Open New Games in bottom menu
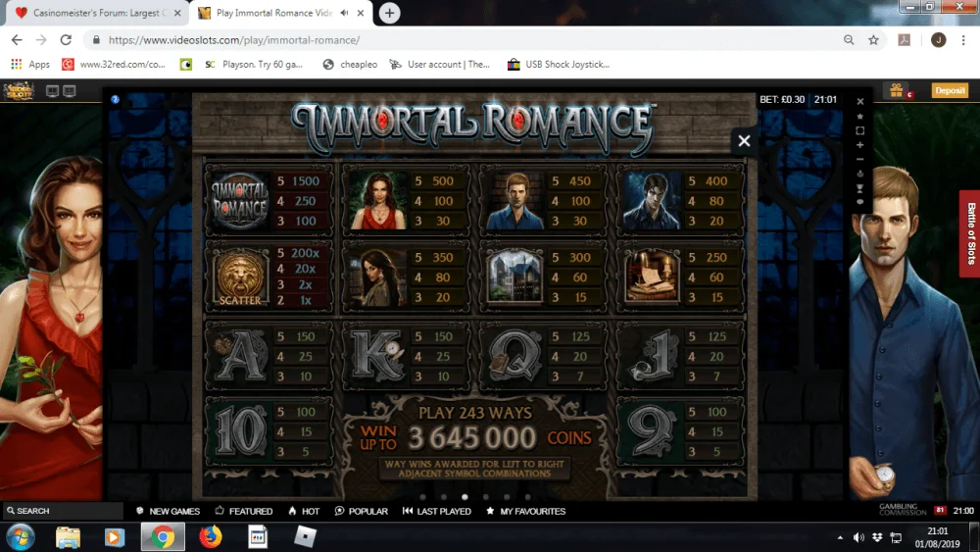The width and height of the screenshot is (980, 552). pyautogui.click(x=169, y=511)
